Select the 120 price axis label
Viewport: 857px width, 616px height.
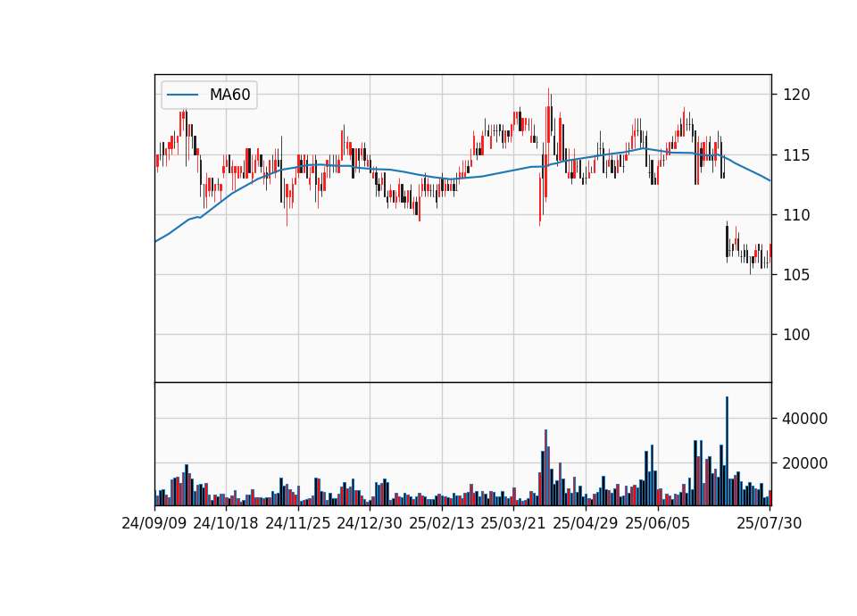click(x=796, y=95)
